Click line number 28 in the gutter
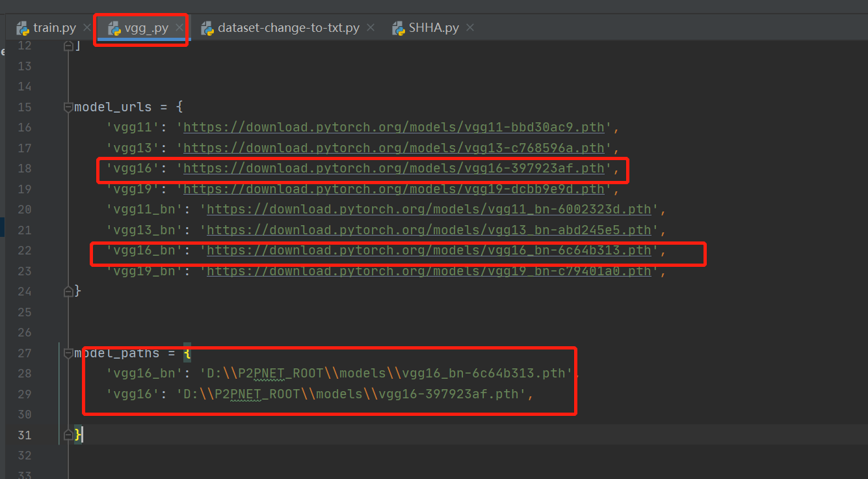Viewport: 868px width, 479px height. 24,374
